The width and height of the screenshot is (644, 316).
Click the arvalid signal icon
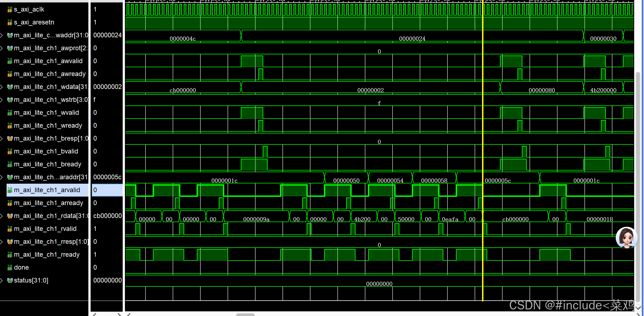pos(10,190)
